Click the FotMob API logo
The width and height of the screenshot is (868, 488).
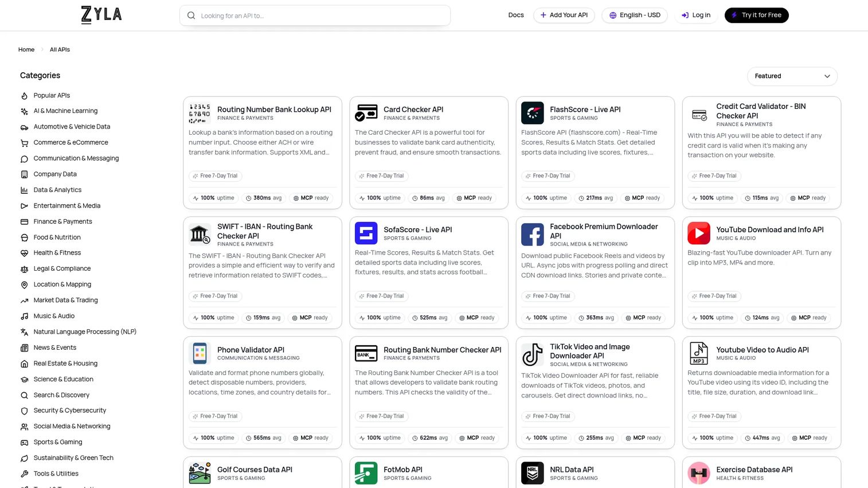(366, 474)
